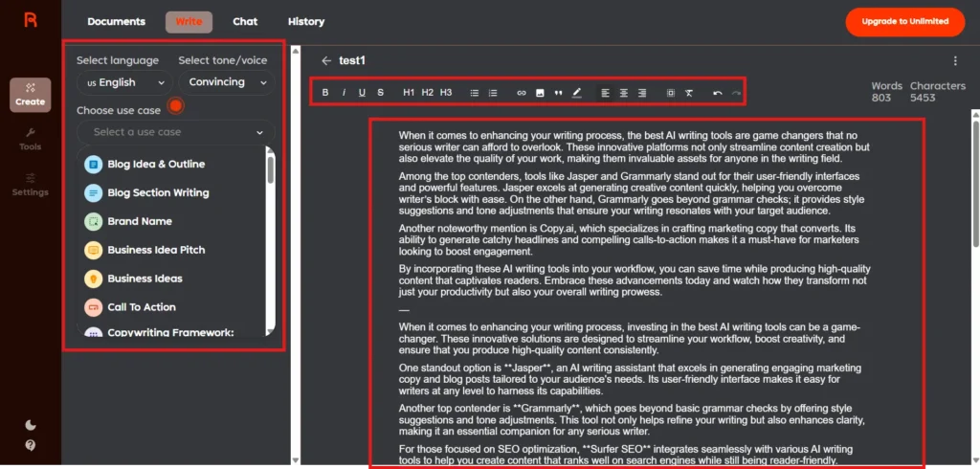Open Settings in the left sidebar

(x=30, y=185)
